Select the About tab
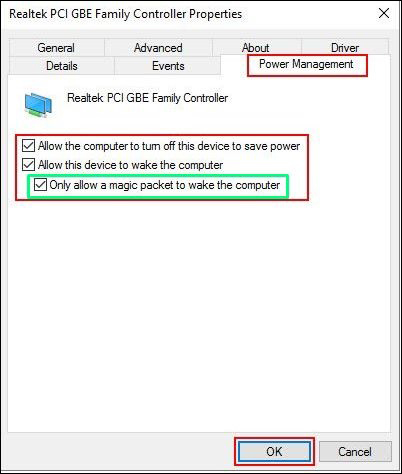Image resolution: width=402 pixels, height=474 pixels. pos(256,48)
